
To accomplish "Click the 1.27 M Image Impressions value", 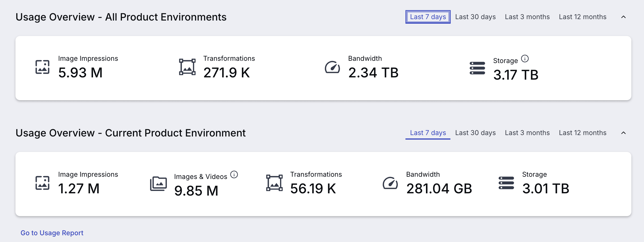I will click(x=79, y=189).
